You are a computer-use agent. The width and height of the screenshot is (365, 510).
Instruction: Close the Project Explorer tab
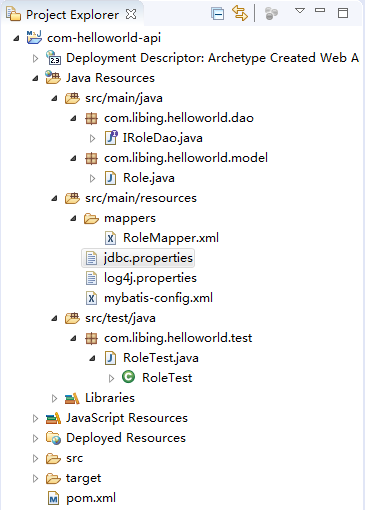click(131, 14)
